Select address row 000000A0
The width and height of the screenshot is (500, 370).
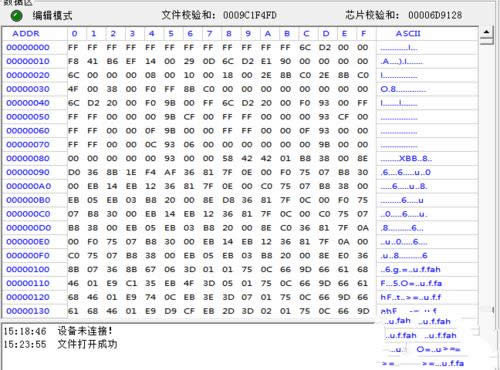pyautogui.click(x=29, y=186)
